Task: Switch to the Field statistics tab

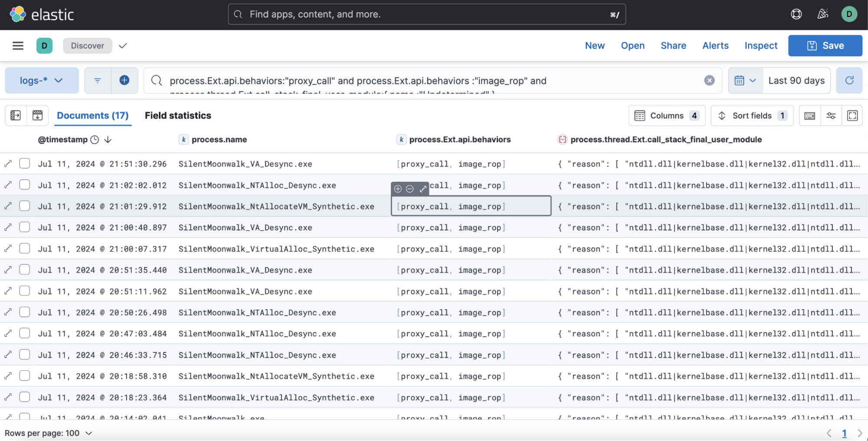Action: (178, 115)
